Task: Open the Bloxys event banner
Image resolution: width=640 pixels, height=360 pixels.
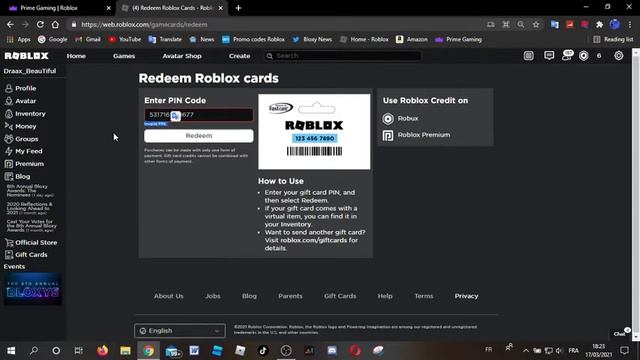Action: [x=33, y=289]
